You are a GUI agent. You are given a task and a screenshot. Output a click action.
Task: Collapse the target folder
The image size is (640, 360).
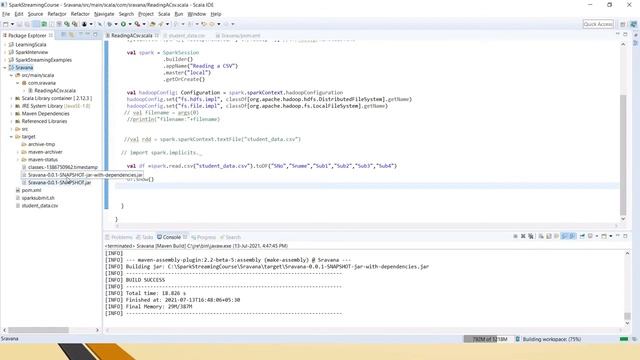[x=11, y=137]
